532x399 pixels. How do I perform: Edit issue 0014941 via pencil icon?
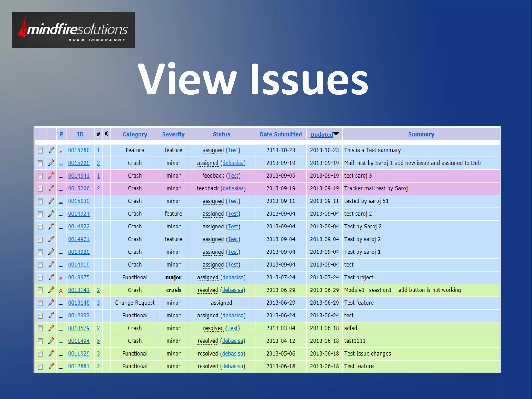51,176
